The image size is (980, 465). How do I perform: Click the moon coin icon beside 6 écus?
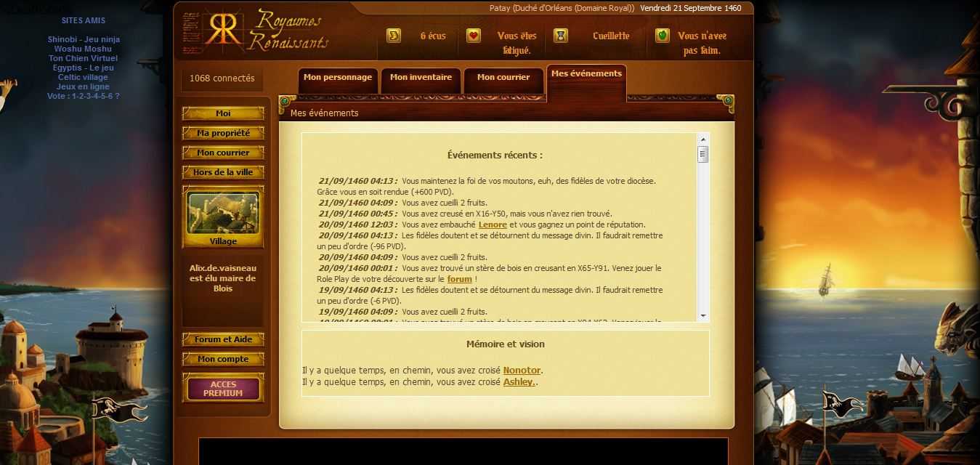click(394, 36)
